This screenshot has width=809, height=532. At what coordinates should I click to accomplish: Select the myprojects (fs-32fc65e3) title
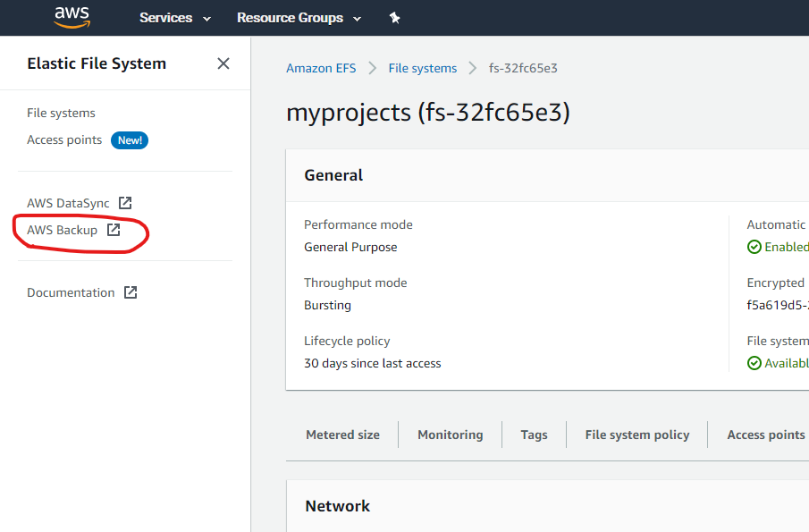(428, 113)
